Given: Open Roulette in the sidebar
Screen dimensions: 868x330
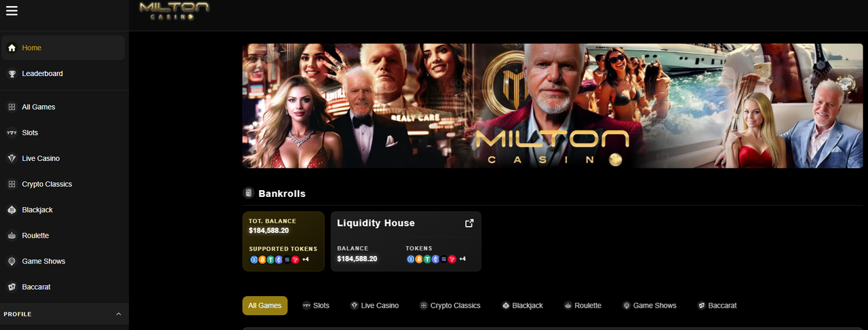Looking at the screenshot, I should click(x=63, y=236).
